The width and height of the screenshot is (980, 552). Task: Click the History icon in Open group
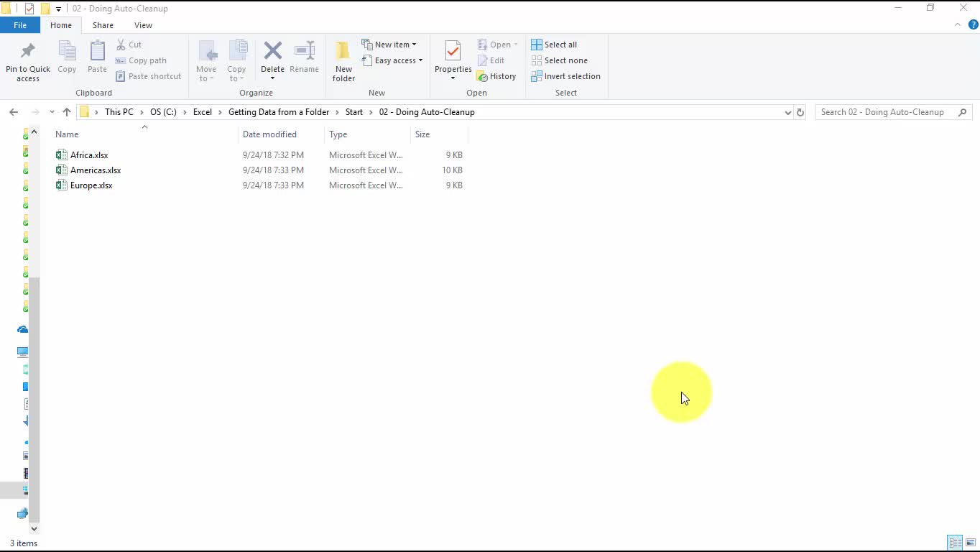tap(483, 77)
